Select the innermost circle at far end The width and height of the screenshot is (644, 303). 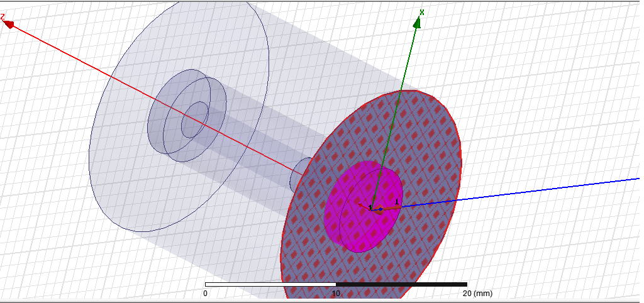195,119
